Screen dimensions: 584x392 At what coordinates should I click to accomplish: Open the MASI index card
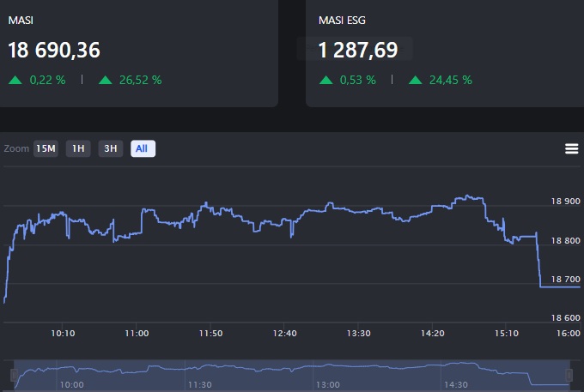point(137,51)
